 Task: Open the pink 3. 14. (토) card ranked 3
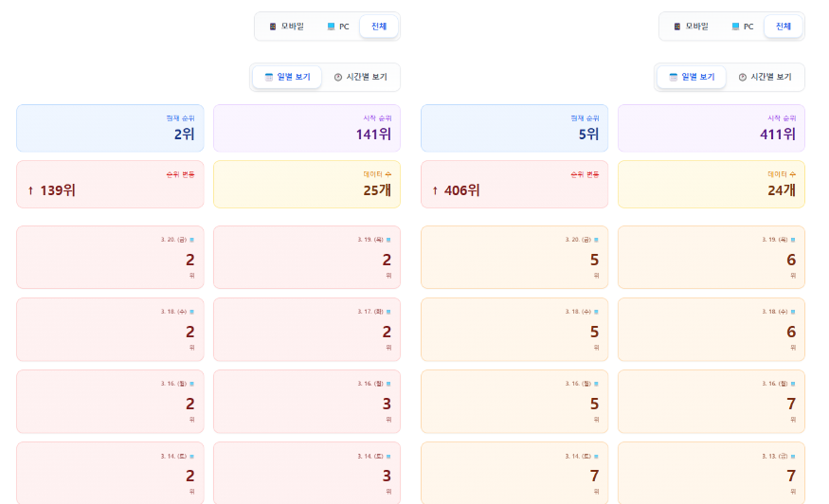307,473
